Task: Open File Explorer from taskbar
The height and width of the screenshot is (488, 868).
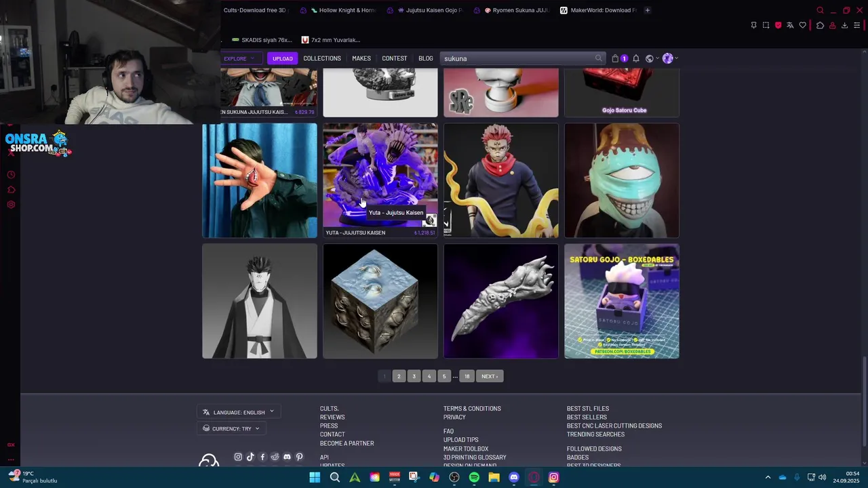Action: coord(494,477)
